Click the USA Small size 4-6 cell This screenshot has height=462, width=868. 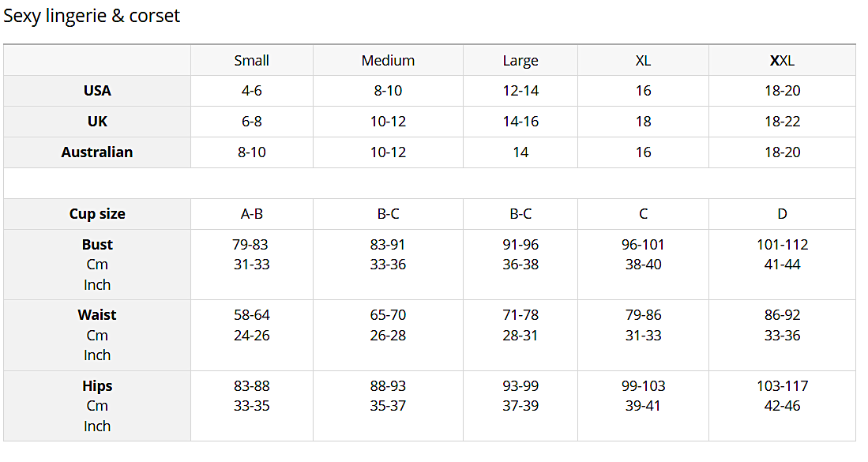tap(252, 91)
